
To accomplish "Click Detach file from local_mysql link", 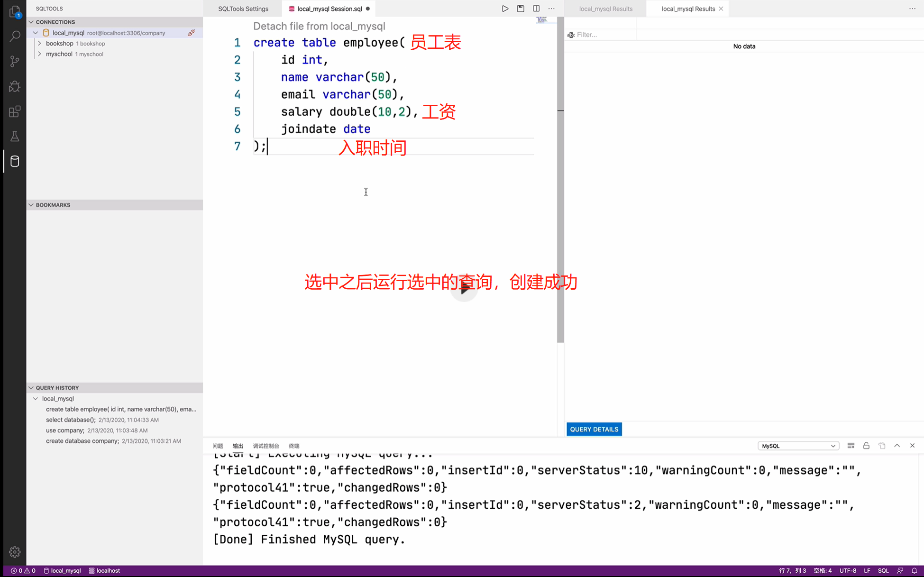I will click(319, 26).
